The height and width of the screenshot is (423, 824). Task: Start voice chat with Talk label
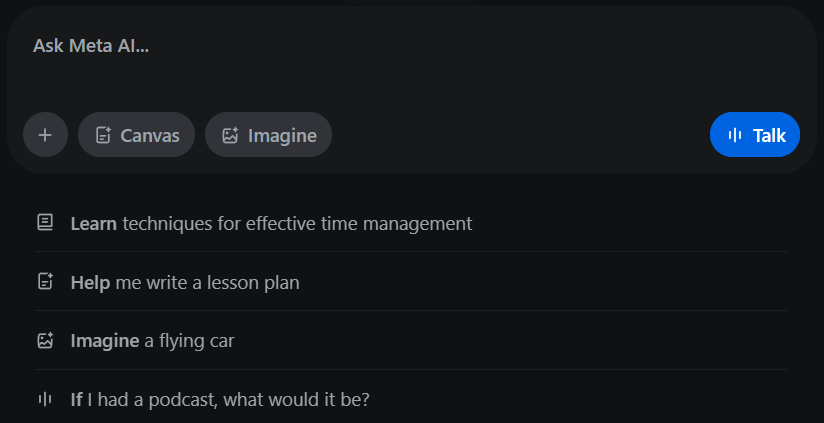click(x=769, y=135)
